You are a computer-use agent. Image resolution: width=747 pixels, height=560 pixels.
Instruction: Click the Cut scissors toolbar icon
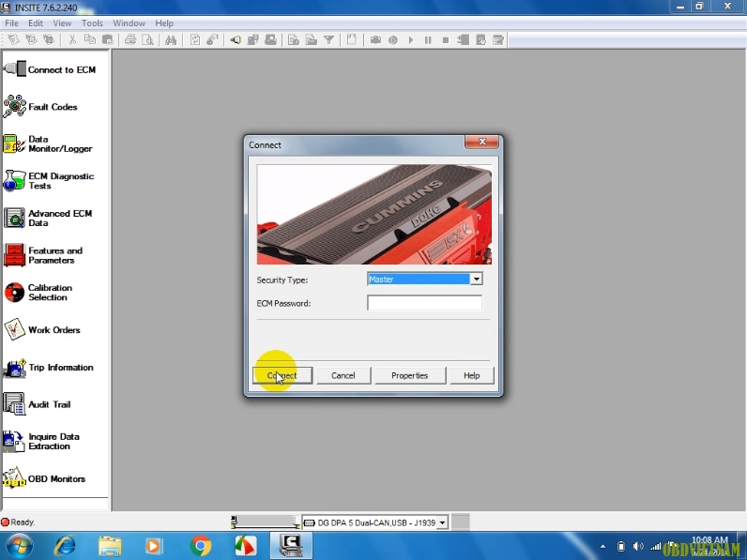tap(72, 40)
